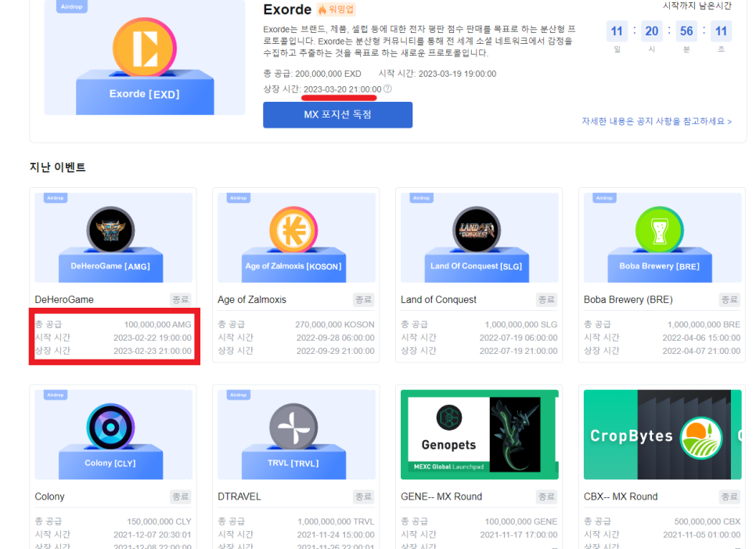
Task: Click the MX 포지션 독점 button
Action: point(337,115)
